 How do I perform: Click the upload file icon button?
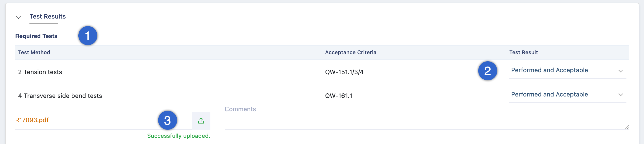[x=201, y=121]
